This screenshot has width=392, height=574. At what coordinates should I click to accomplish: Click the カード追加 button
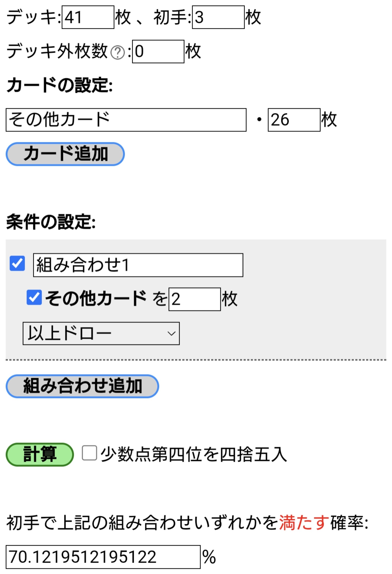65,154
